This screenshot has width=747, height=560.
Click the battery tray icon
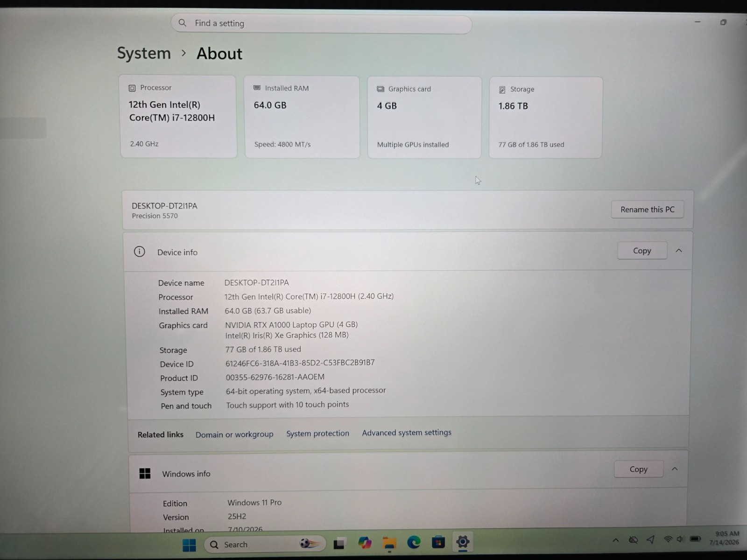click(695, 539)
